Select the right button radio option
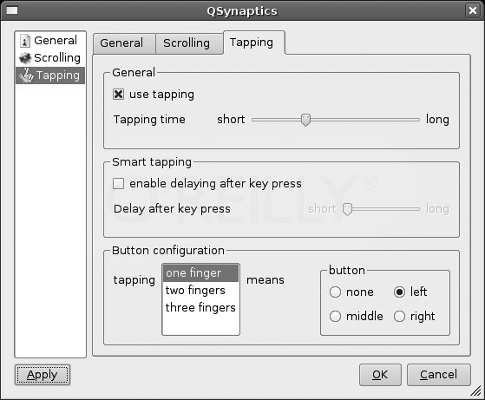485x400 pixels. pos(399,316)
